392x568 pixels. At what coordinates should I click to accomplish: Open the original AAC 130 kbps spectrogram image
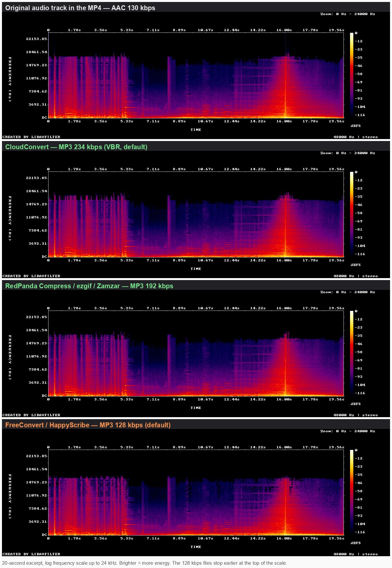pos(196,75)
